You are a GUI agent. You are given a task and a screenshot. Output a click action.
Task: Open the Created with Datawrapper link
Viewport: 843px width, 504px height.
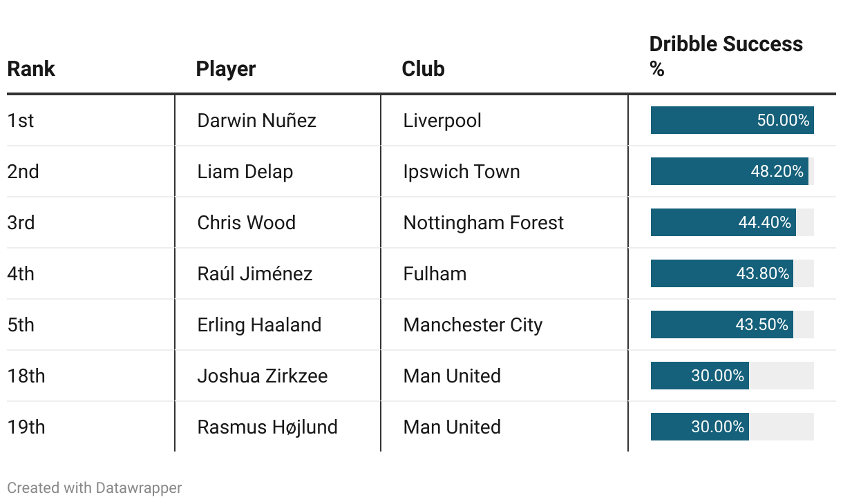(x=95, y=488)
